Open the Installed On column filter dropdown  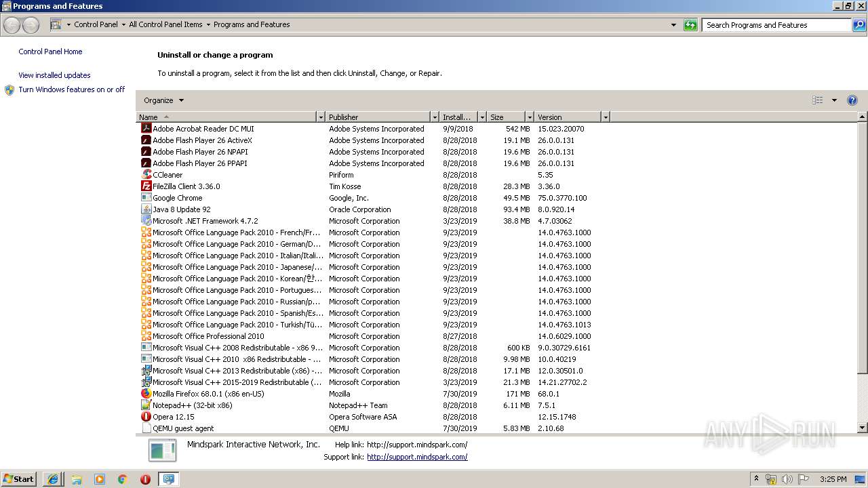tap(482, 117)
